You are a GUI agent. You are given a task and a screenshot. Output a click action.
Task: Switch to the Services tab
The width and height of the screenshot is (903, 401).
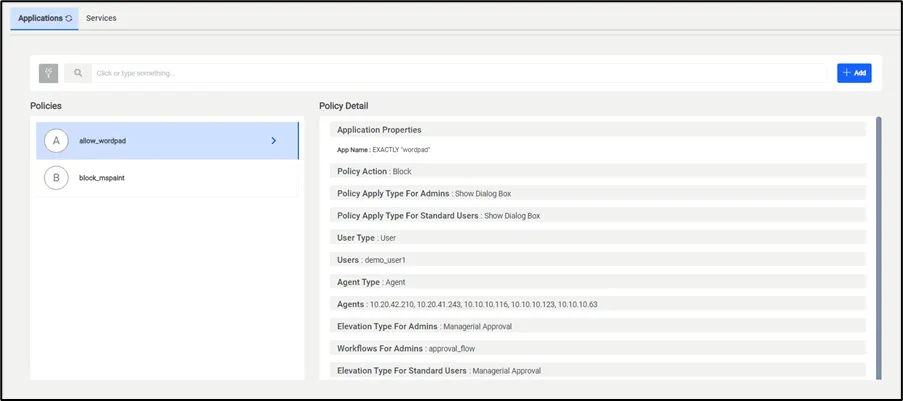click(101, 18)
